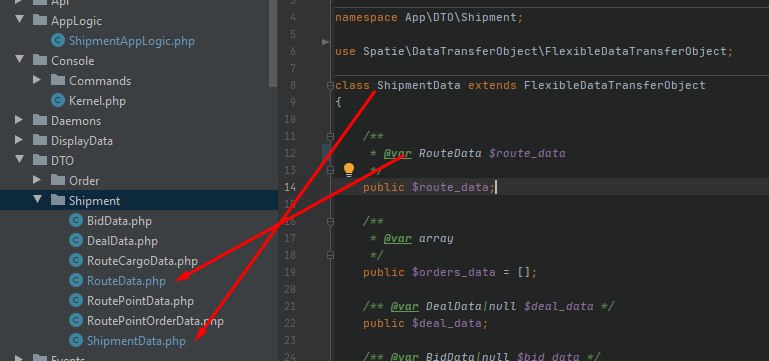Expand the Daemons folder
This screenshot has width=769, height=361.
click(x=19, y=120)
